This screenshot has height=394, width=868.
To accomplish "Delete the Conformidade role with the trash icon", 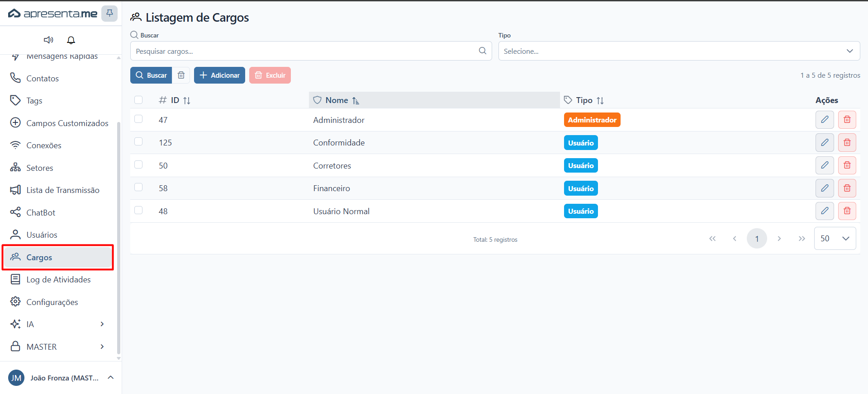I will tap(847, 143).
